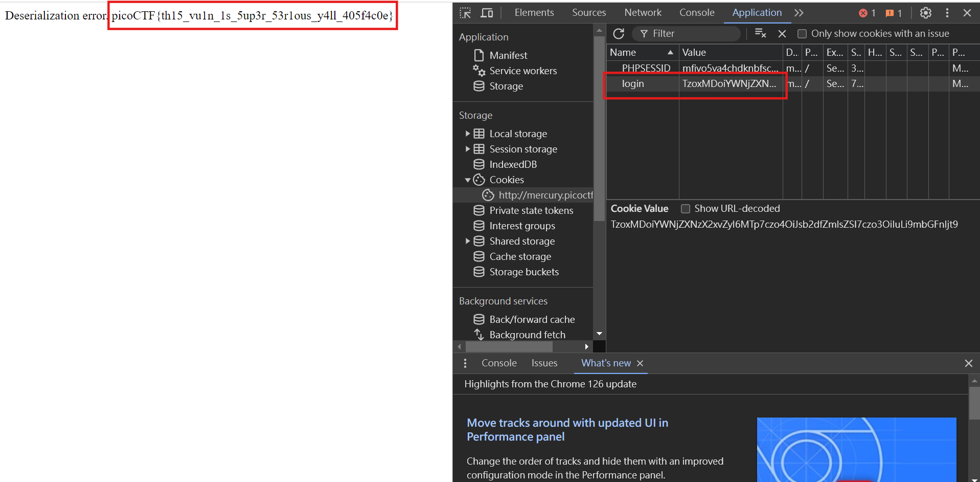Screen dimensions: 980x482
Task: Enable Only show cookies with an issue
Action: click(802, 34)
